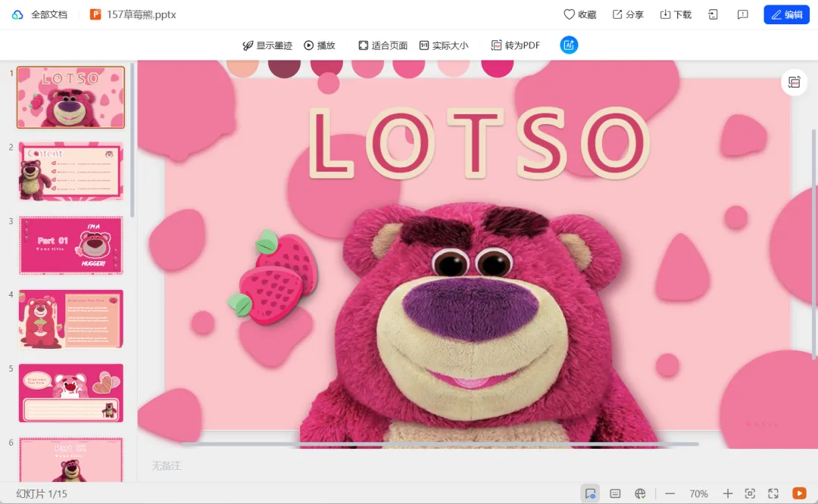818x504 pixels.
Task: Click the globe language icon in status bar
Action: [640, 493]
